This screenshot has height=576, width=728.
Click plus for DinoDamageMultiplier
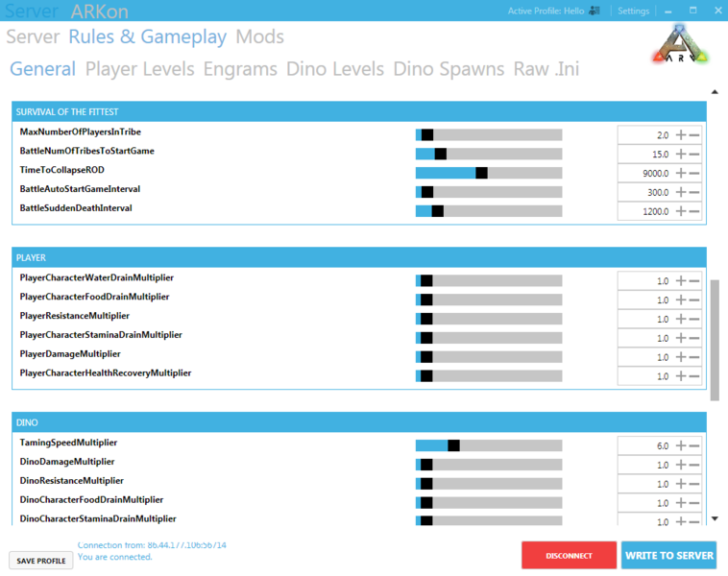pyautogui.click(x=681, y=465)
